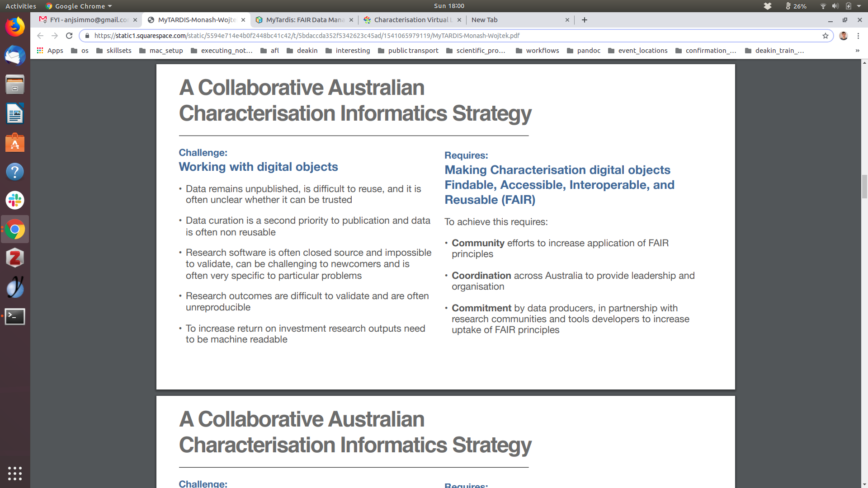Open the Apps bookmarks shortcut

point(50,51)
